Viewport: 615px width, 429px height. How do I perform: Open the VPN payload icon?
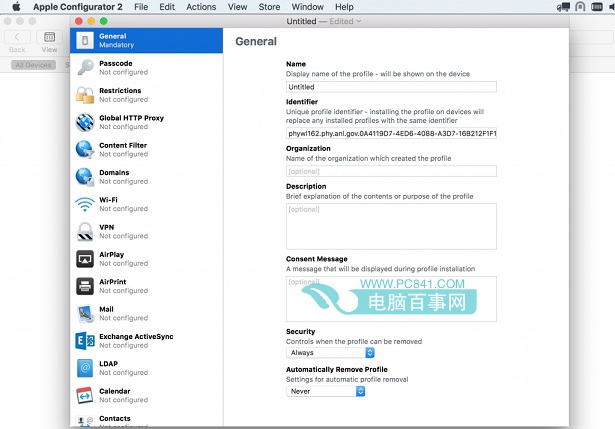coord(85,231)
